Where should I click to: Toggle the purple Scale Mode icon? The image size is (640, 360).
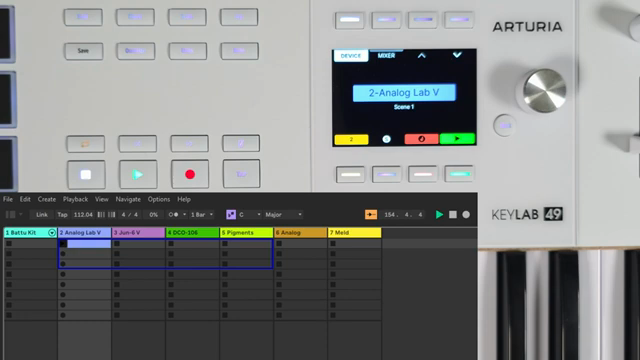click(x=231, y=215)
